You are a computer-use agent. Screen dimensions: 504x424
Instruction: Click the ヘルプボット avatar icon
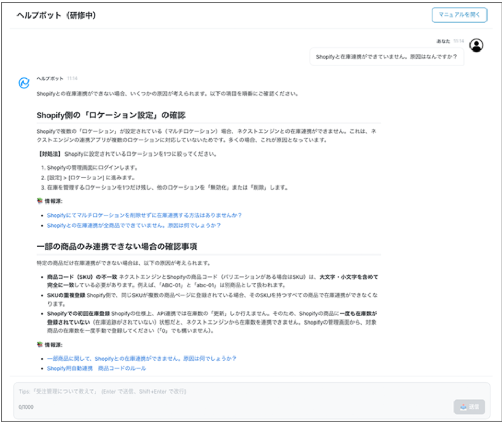(24, 83)
